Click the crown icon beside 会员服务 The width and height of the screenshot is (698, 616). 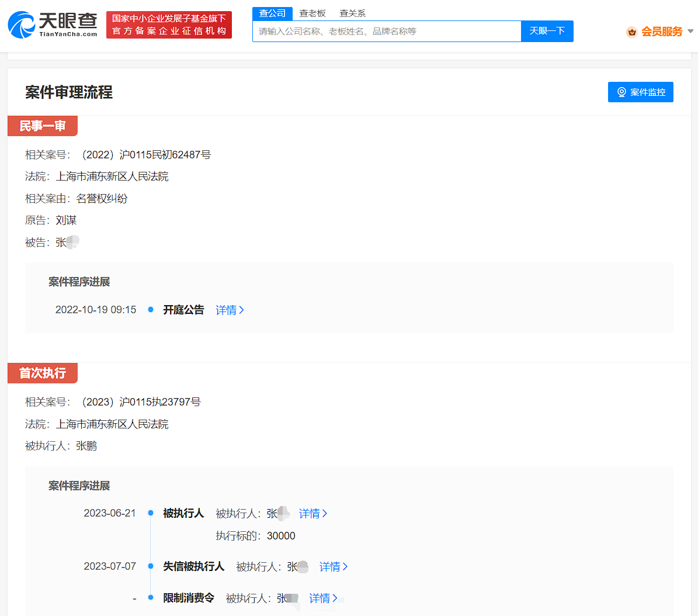pyautogui.click(x=631, y=32)
